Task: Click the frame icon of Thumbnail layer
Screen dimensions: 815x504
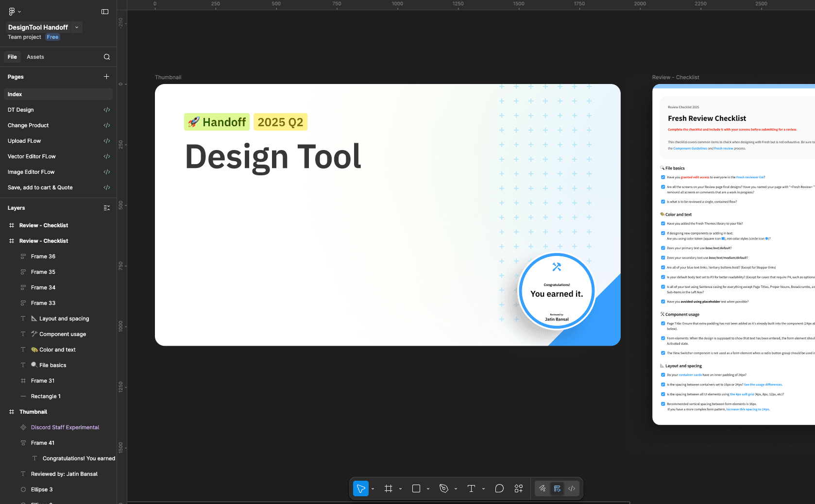Action: coord(12,412)
